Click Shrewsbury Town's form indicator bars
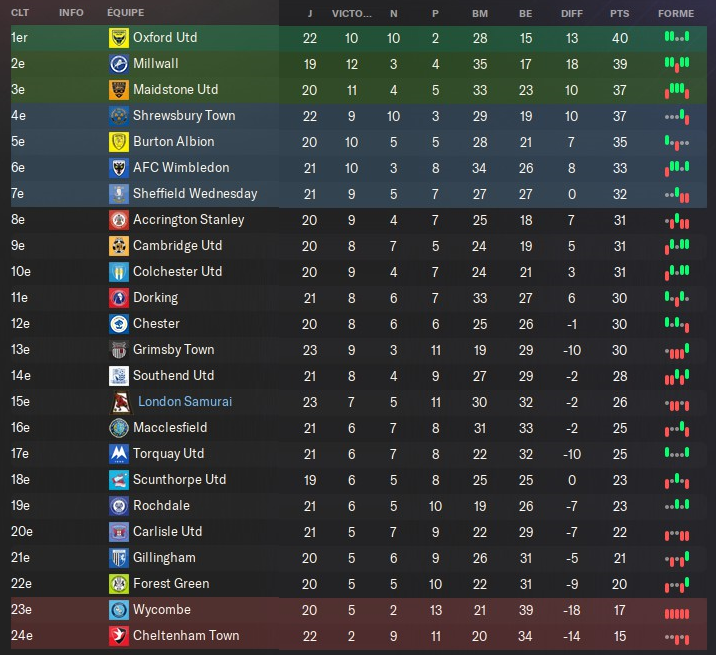Screen dimensions: 716x655 (677, 116)
